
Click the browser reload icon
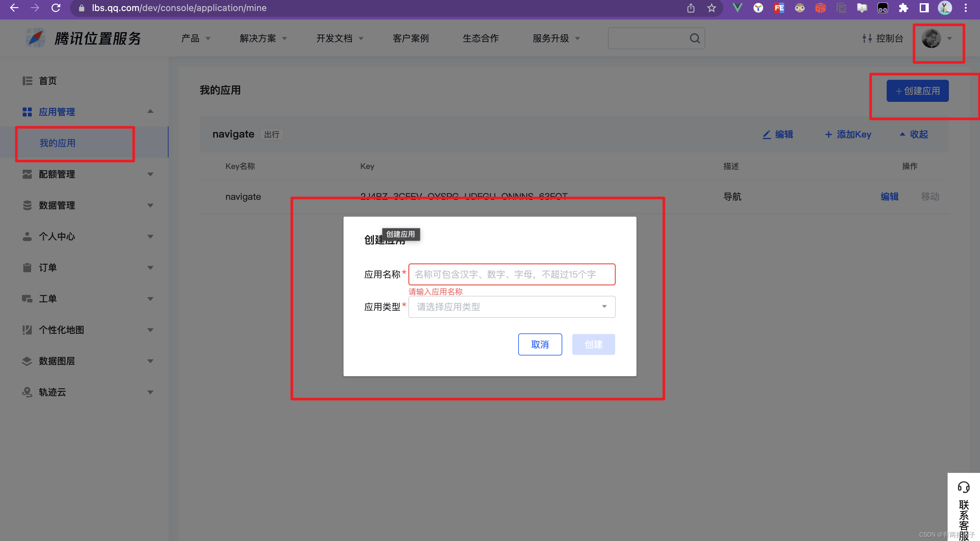(x=56, y=8)
